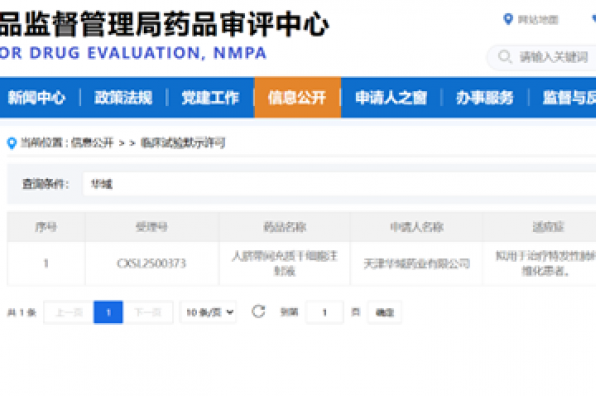
Task: Click the refresh icon in pagination bar
Action: coord(258,312)
